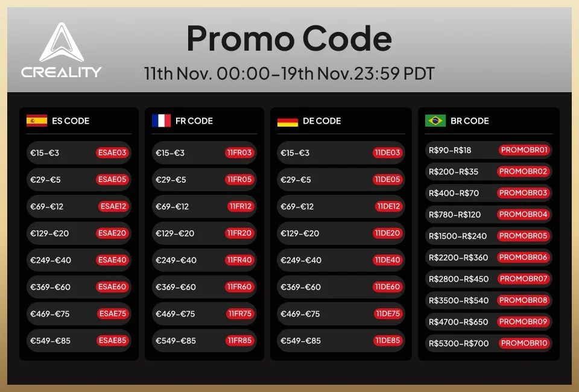Select the PROMOBR06 code badge
The height and width of the screenshot is (392, 579).
pyautogui.click(x=524, y=258)
